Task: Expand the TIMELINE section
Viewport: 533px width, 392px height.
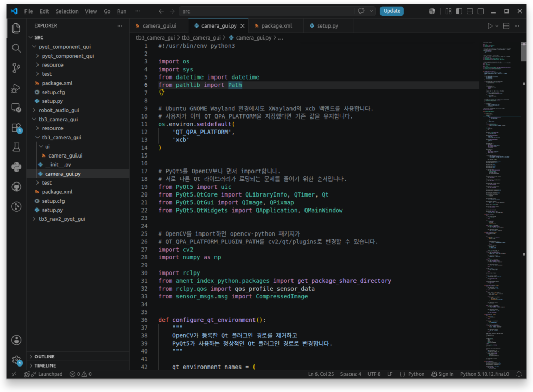Action: [78, 365]
